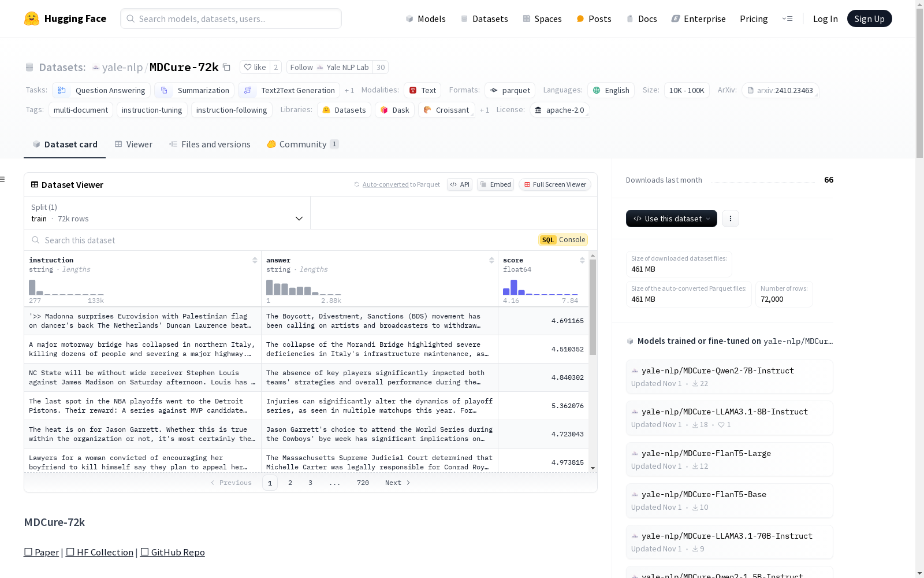This screenshot has height=578, width=924.
Task: Click the Text2Text Generation task tag
Action: [x=289, y=90]
